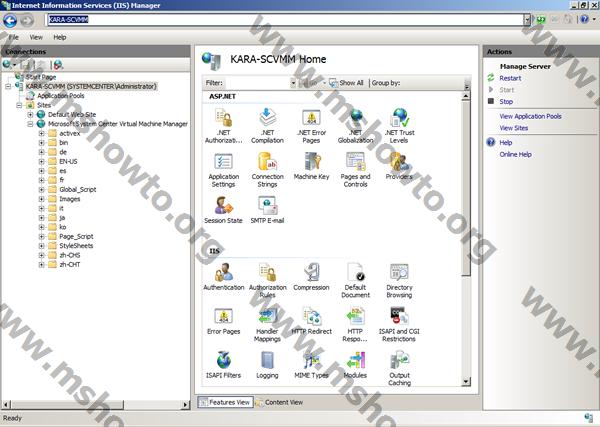Viewport: 600px width, 427px height.
Task: Open IIS Authorization Rules feature
Action: click(267, 280)
